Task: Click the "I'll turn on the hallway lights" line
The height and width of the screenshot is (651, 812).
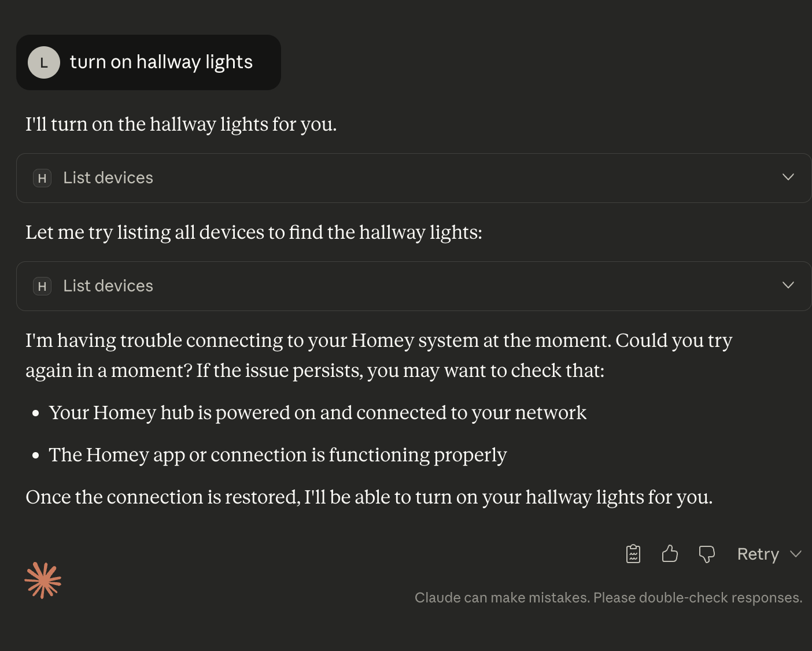Action: click(x=181, y=124)
